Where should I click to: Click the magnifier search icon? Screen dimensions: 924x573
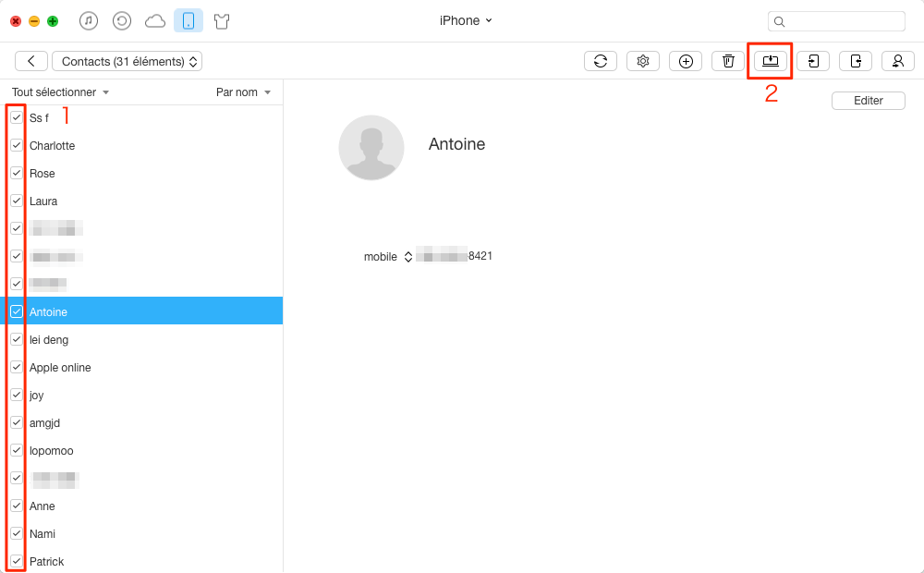[779, 22]
